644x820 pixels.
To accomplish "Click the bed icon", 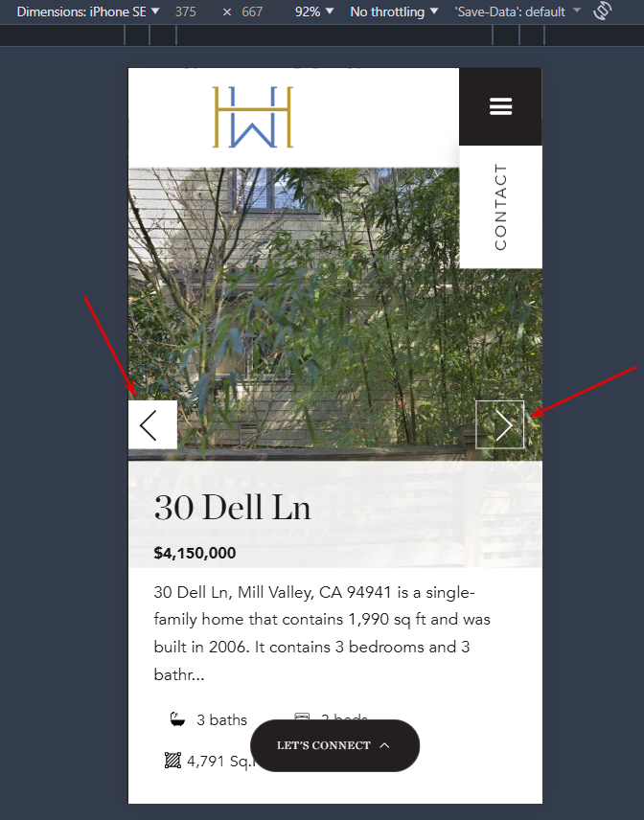I will (302, 716).
